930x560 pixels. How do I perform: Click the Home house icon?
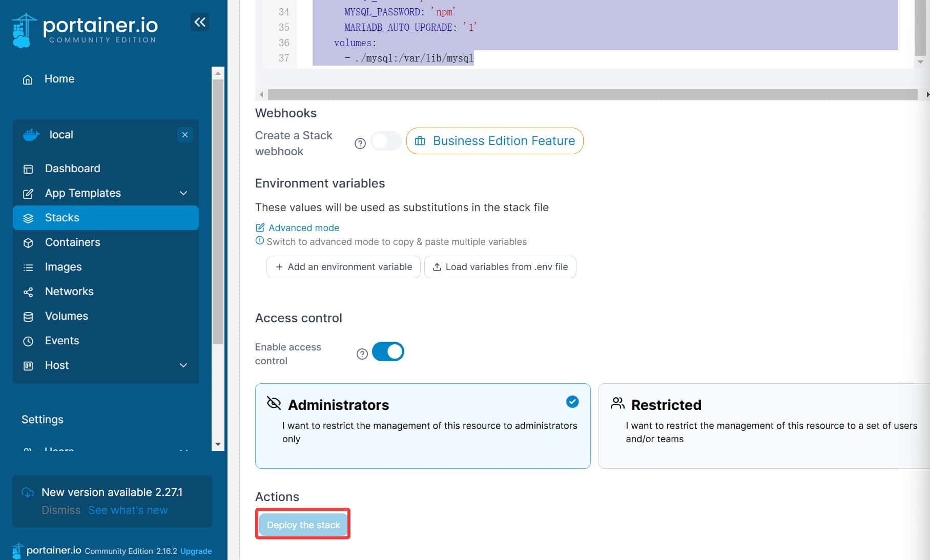coord(28,79)
